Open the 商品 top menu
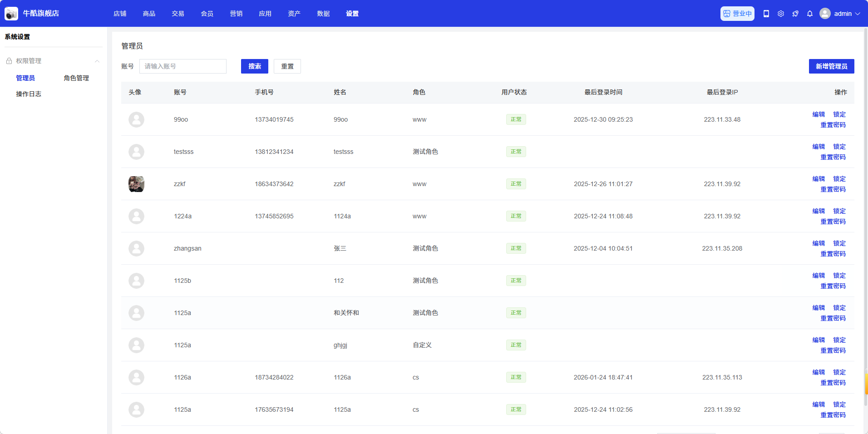 point(149,14)
